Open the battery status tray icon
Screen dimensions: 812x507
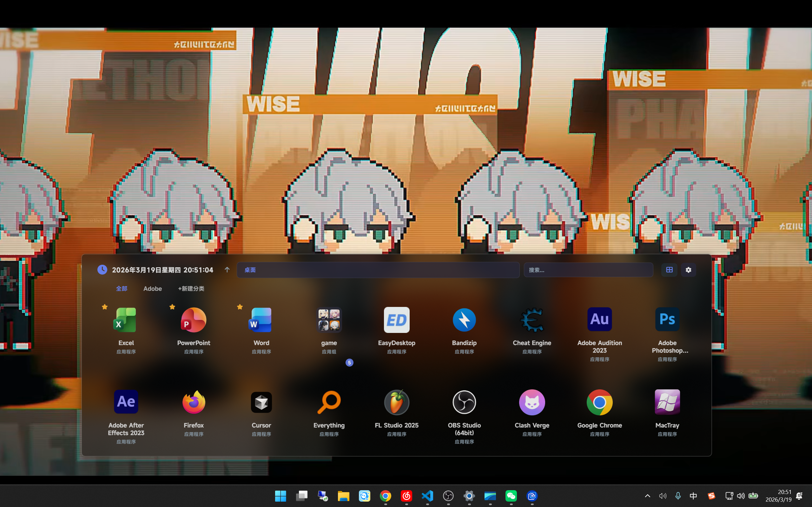(x=753, y=496)
